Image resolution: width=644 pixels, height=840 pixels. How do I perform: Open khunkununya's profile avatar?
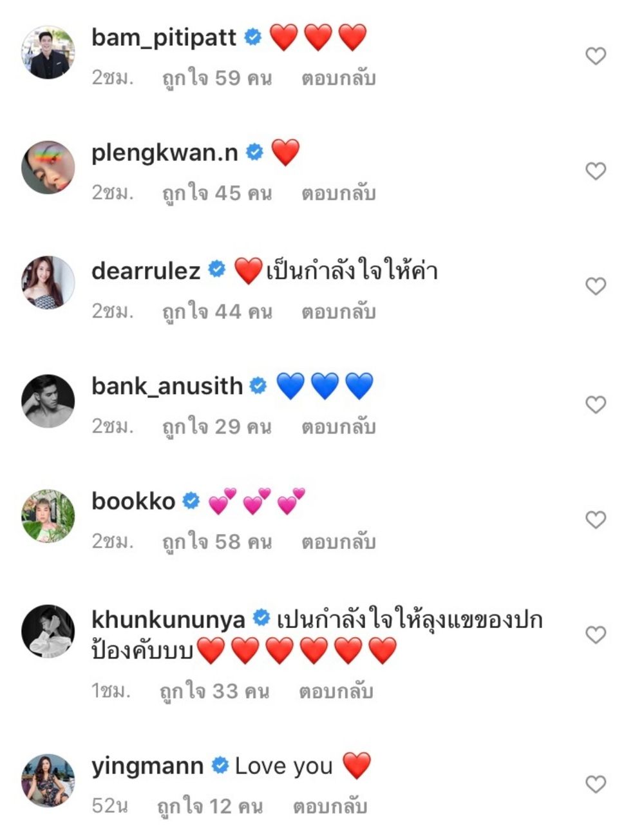[x=48, y=631]
